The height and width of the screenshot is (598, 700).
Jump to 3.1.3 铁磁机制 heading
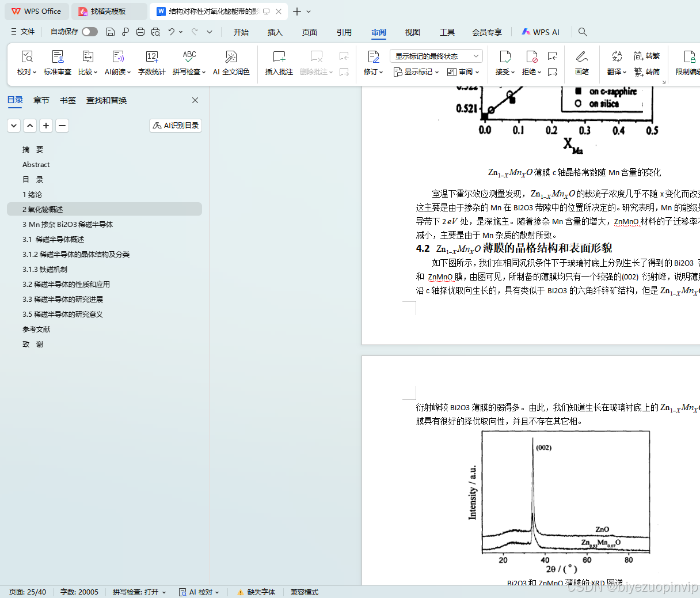(x=45, y=270)
